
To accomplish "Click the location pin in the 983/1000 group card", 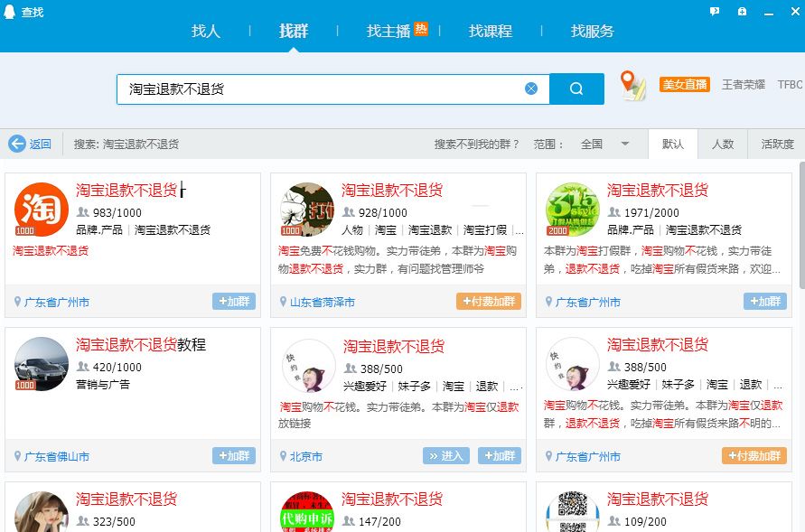I will [17, 302].
